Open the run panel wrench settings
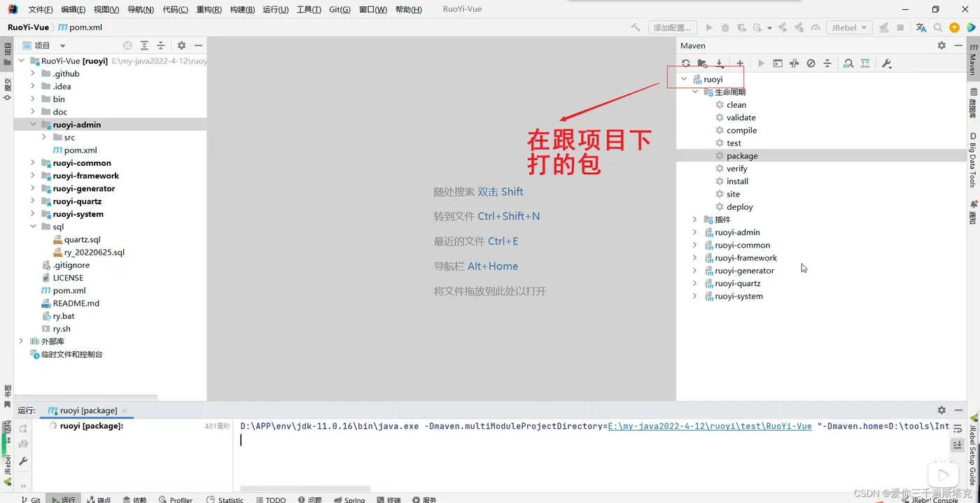Screen dimensions: 980x503 pos(23,461)
